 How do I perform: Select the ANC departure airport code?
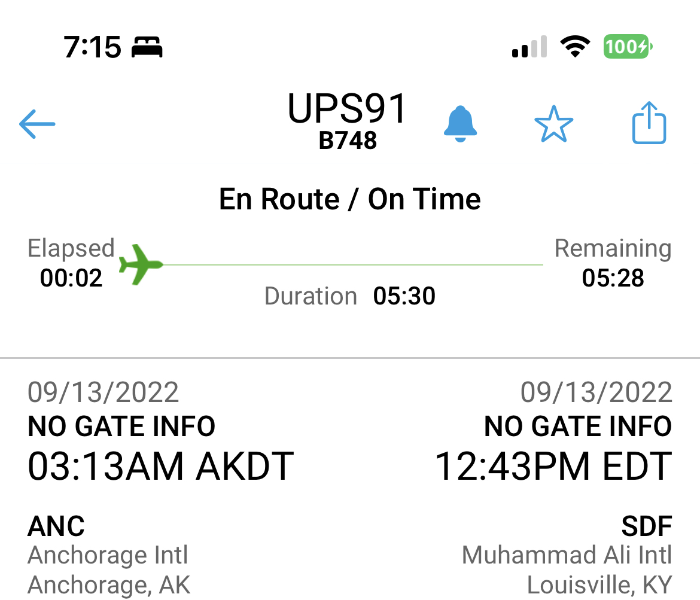point(56,526)
